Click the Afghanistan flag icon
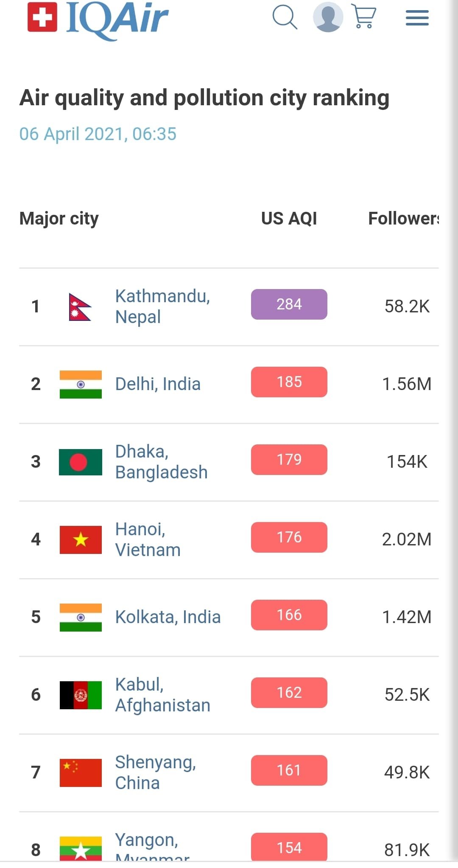 (x=81, y=695)
